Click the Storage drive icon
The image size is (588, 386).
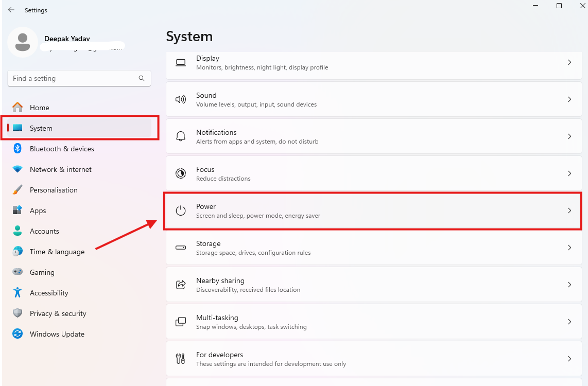pyautogui.click(x=181, y=248)
